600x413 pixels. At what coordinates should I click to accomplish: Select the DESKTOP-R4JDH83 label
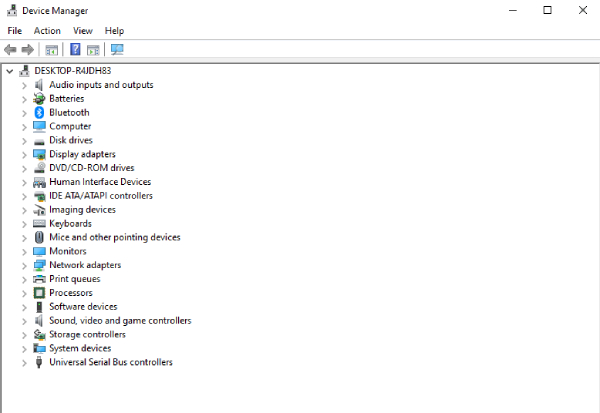[x=73, y=71]
